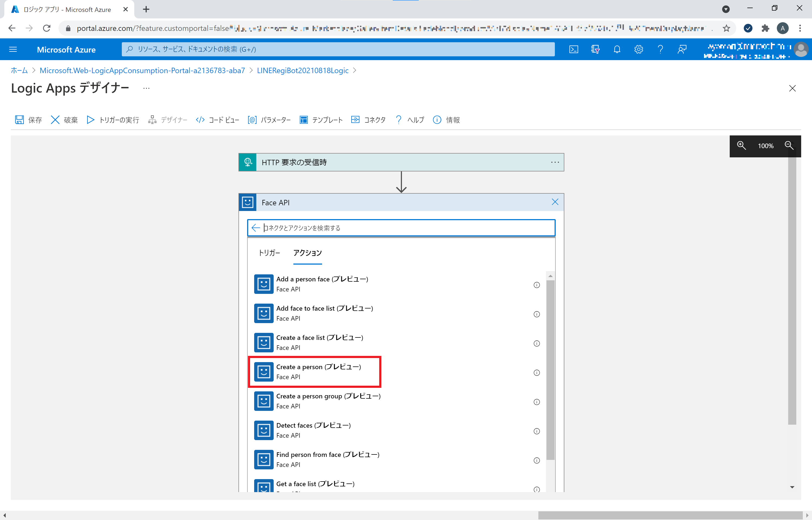View info for Detect faces action
This screenshot has width=812, height=520.
pos(537,431)
